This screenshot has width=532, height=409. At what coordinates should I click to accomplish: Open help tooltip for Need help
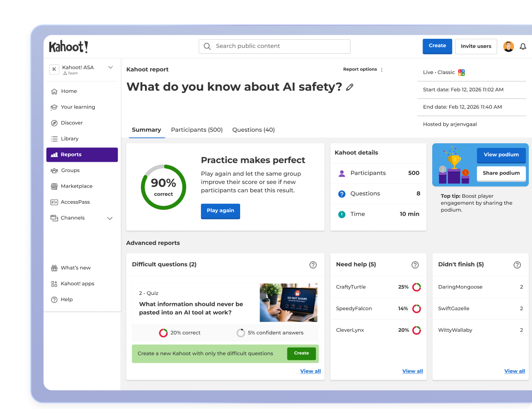(415, 265)
